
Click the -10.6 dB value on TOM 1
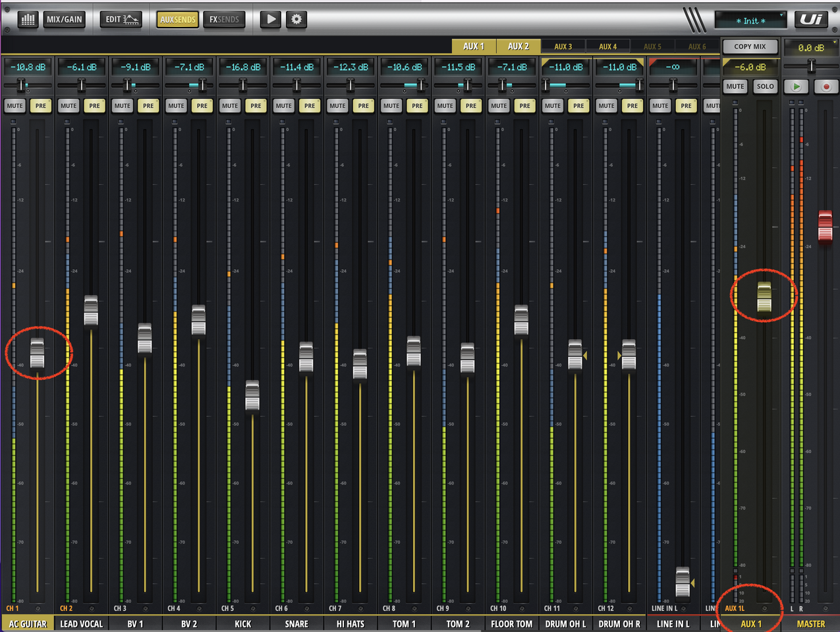point(405,66)
